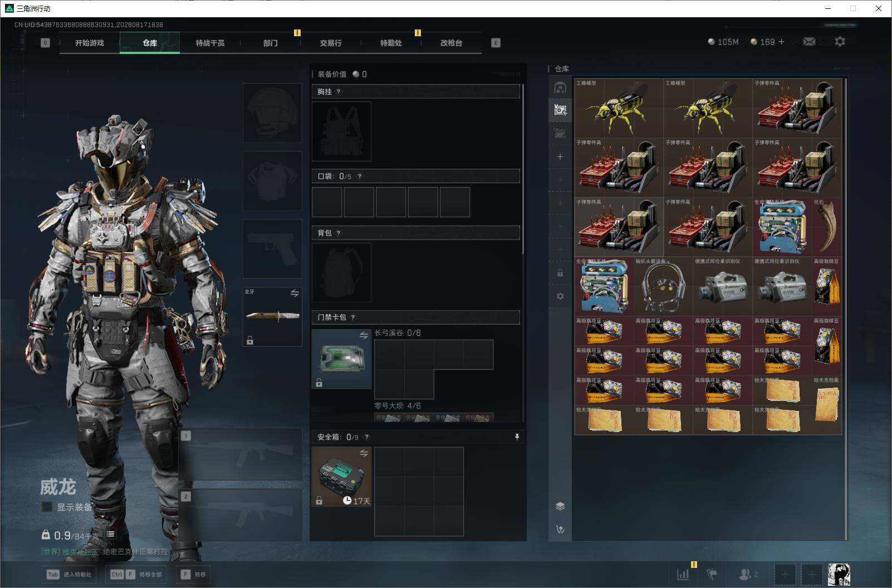Open the 特战干员 tab

(x=210, y=43)
